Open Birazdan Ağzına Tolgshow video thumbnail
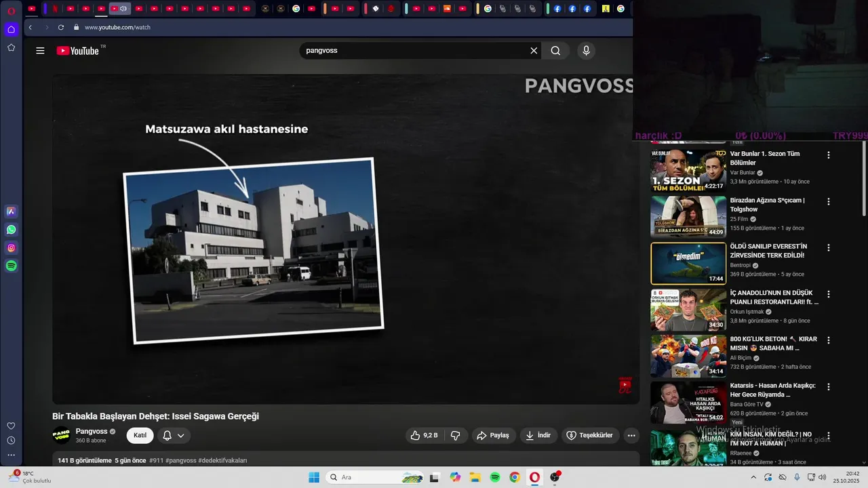The image size is (868, 488). coord(688,218)
